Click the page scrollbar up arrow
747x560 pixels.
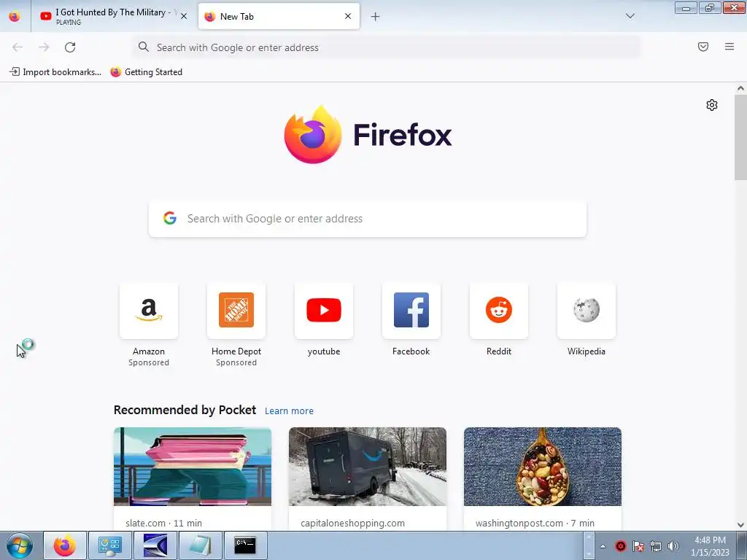coord(740,88)
